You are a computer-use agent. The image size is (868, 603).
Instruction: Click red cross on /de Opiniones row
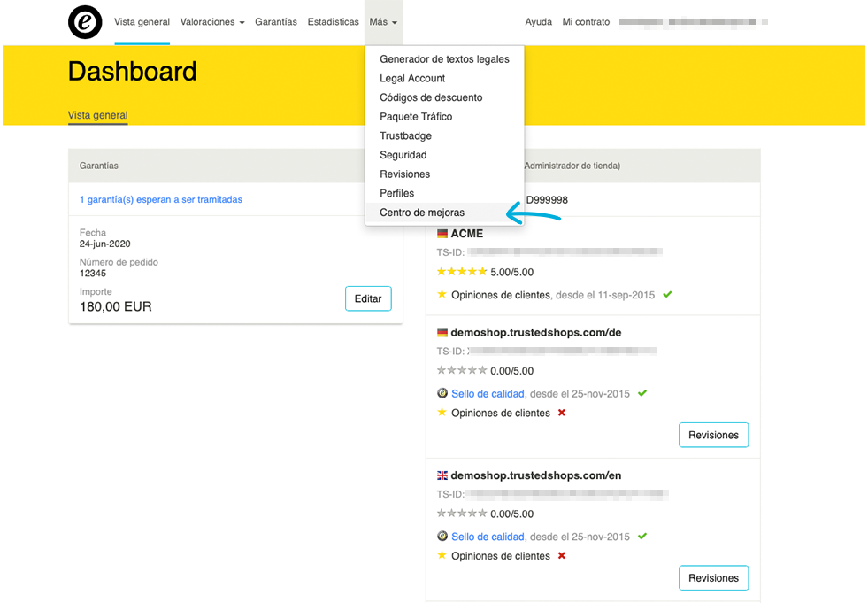[x=561, y=413]
